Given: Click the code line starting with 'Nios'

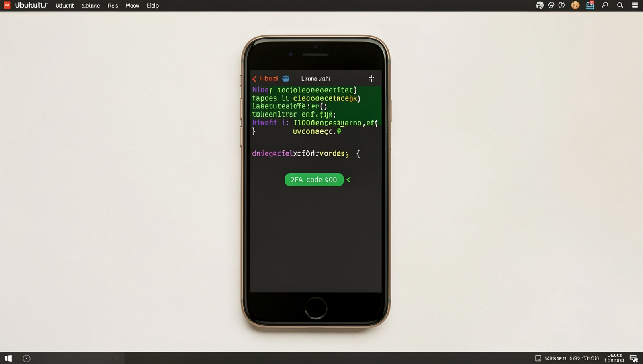Looking at the screenshot, I should point(305,90).
